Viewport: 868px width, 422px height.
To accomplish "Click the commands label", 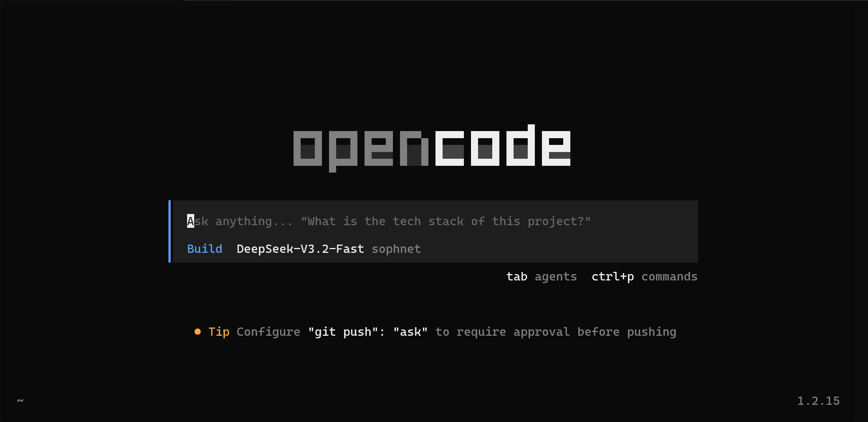I will [670, 277].
